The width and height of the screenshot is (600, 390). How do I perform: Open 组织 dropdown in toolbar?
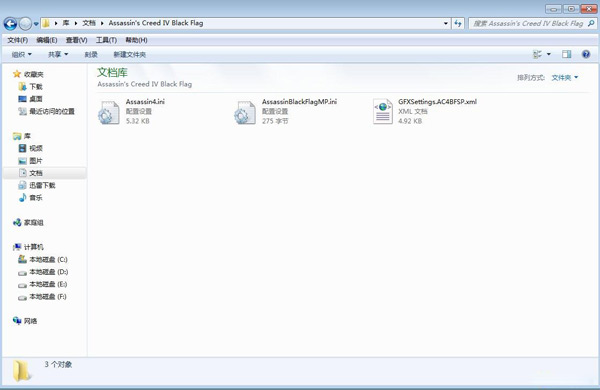click(21, 54)
